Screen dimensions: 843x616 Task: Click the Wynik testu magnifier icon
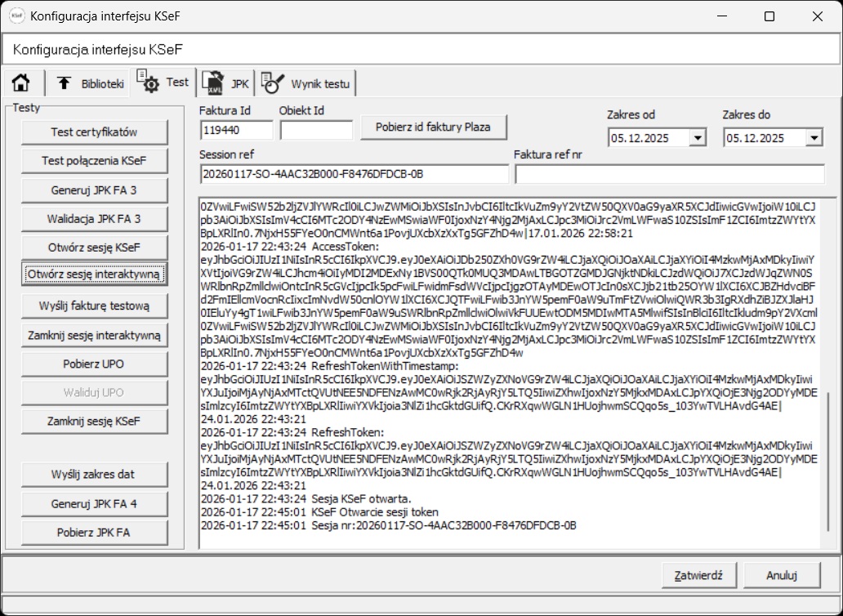coord(273,83)
